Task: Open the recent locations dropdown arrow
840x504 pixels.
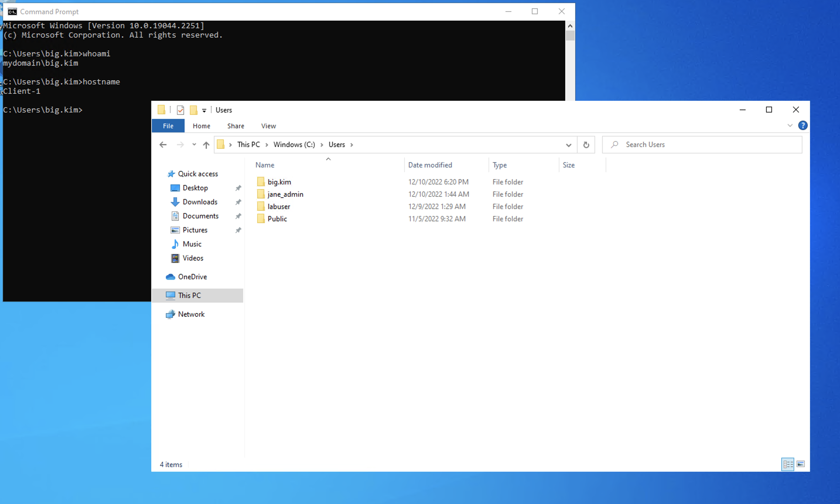Action: (194, 144)
